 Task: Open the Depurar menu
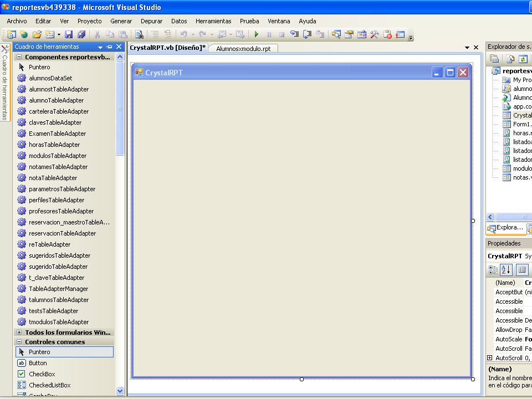151,21
